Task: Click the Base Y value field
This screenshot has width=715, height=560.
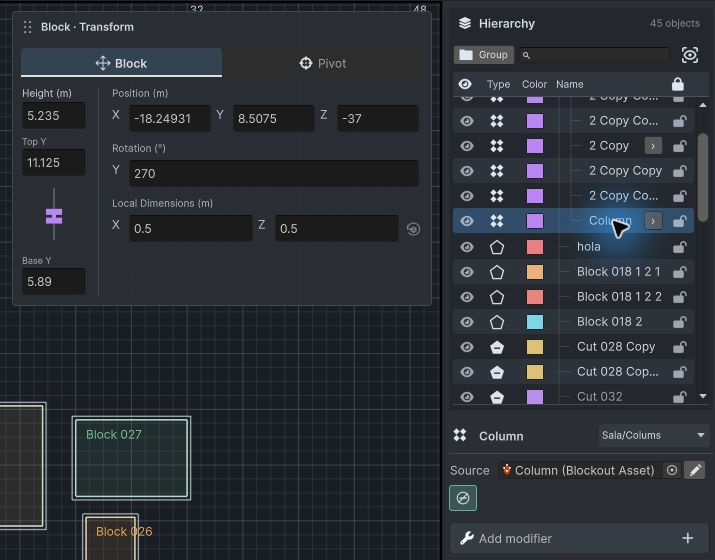Action: (54, 281)
